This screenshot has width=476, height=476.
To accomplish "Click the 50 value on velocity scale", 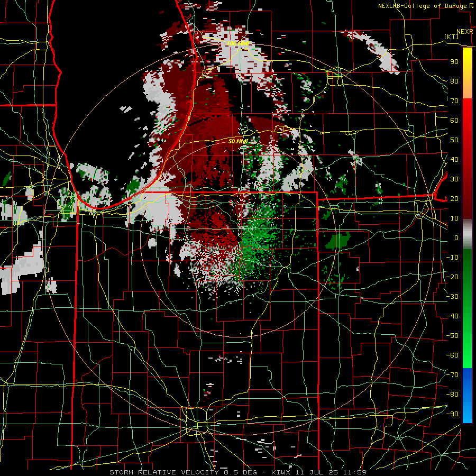I will 454,140.
